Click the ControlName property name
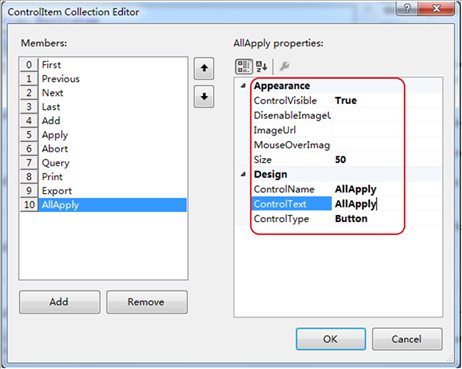 pos(284,189)
